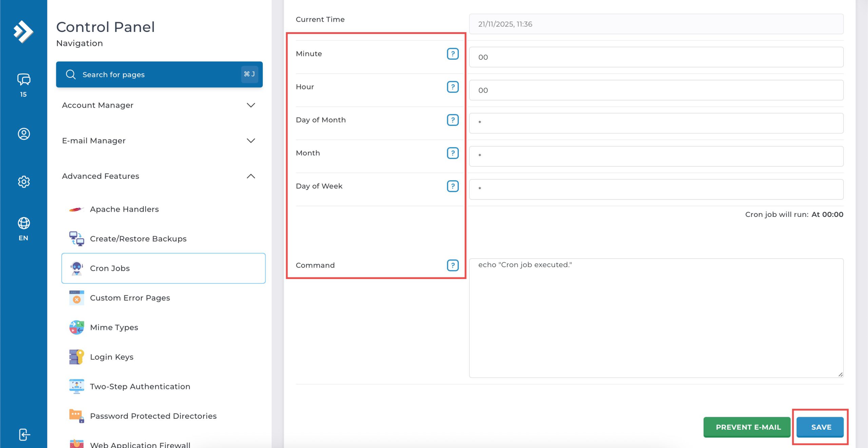868x448 pixels.
Task: Click the help icon next to Minute
Action: (x=452, y=54)
